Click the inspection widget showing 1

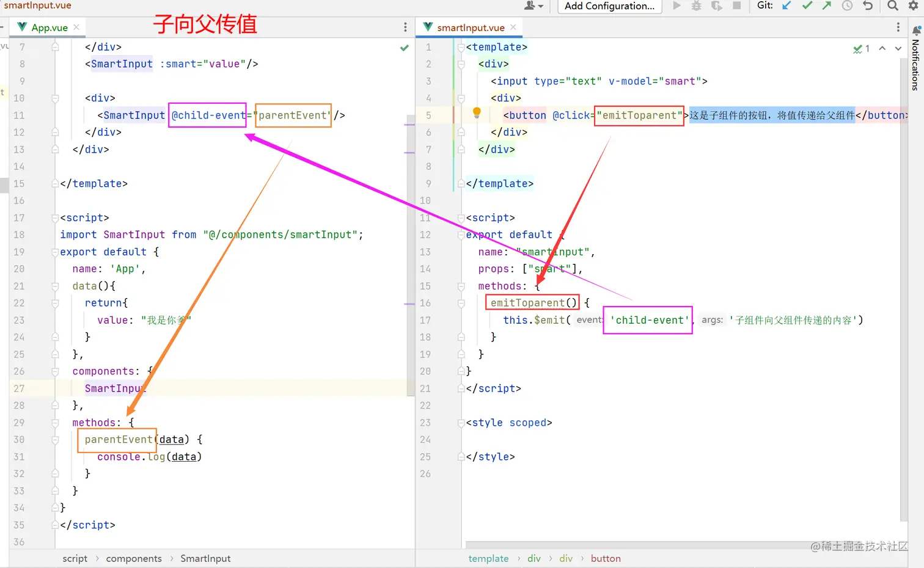pos(861,48)
